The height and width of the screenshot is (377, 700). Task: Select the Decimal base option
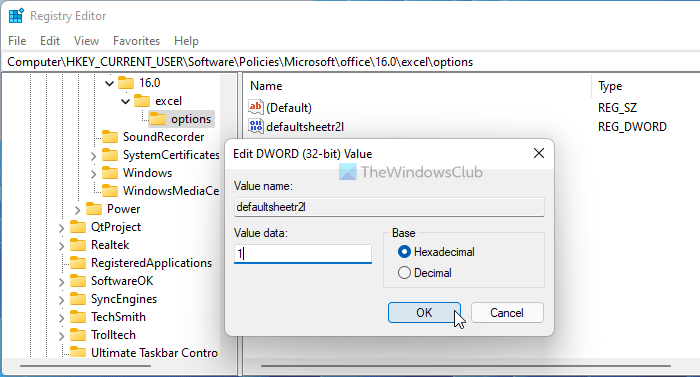coord(424,272)
